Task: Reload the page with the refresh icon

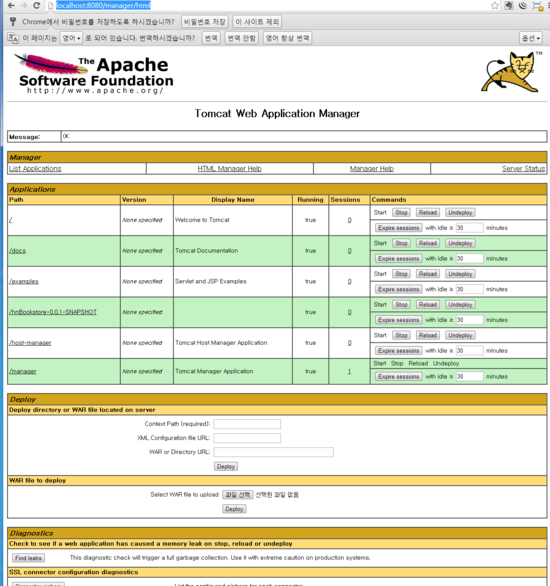Action: (x=37, y=6)
